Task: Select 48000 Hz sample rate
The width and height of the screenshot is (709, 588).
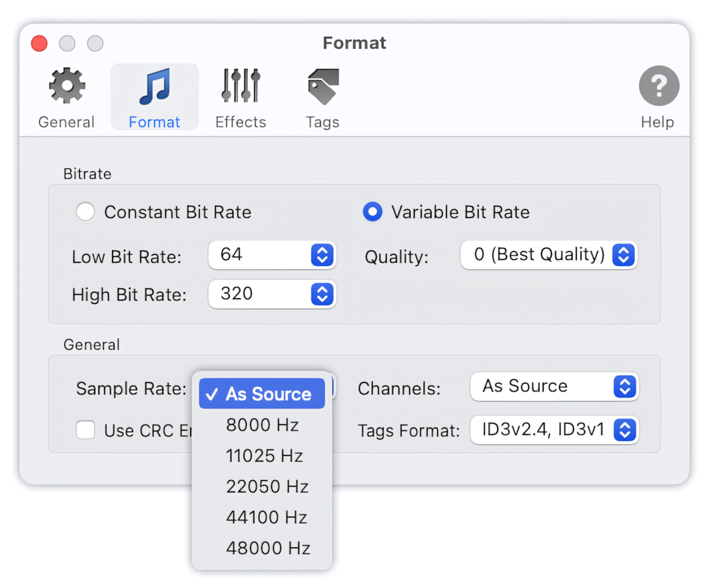Action: [x=268, y=548]
